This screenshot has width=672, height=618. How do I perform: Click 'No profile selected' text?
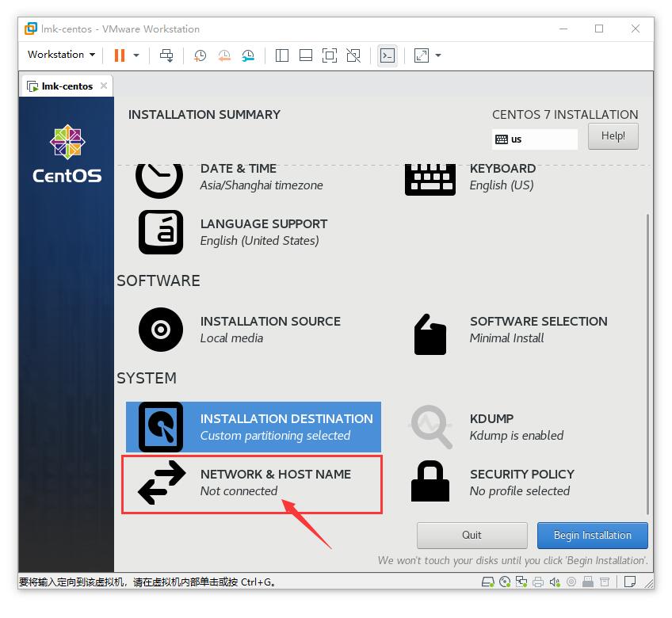[519, 490]
